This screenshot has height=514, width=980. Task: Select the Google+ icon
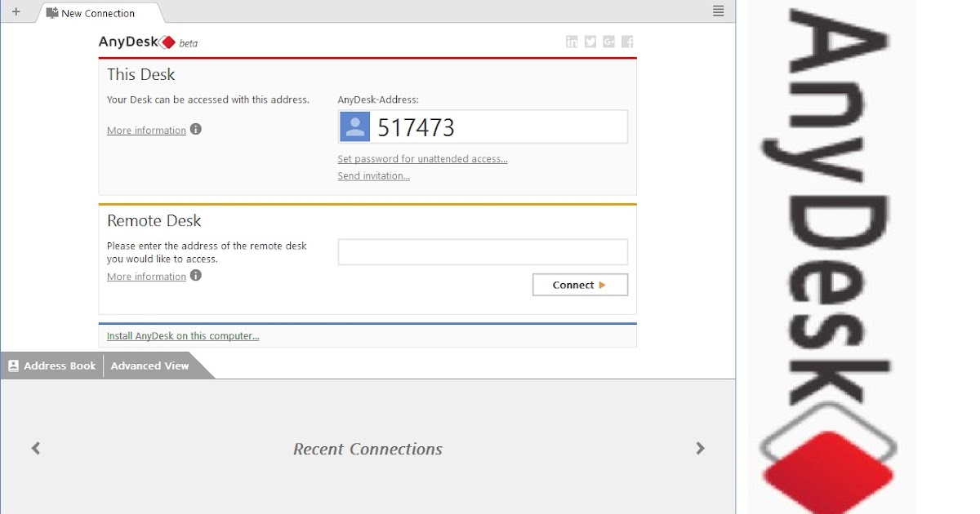pos(608,41)
